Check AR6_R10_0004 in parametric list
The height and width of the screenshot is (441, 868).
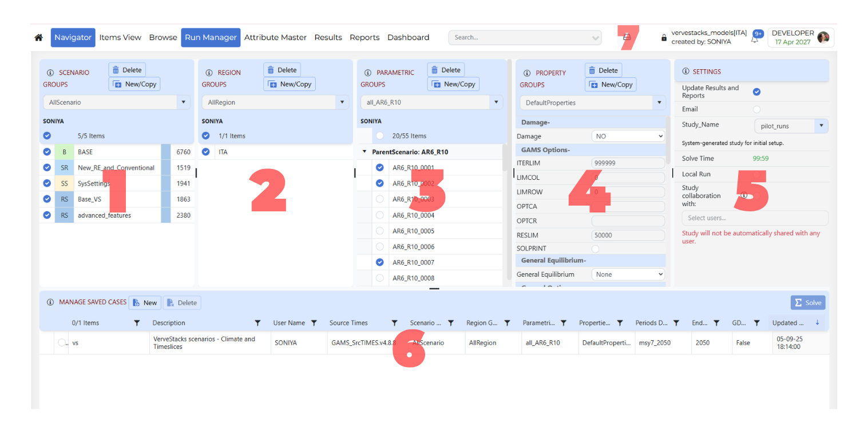(x=380, y=215)
